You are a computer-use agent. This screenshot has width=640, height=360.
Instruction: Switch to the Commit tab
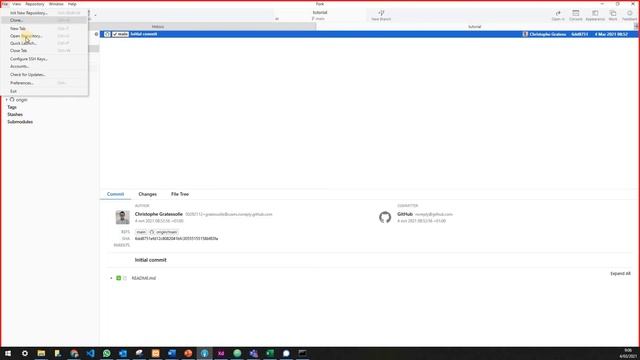tap(116, 194)
